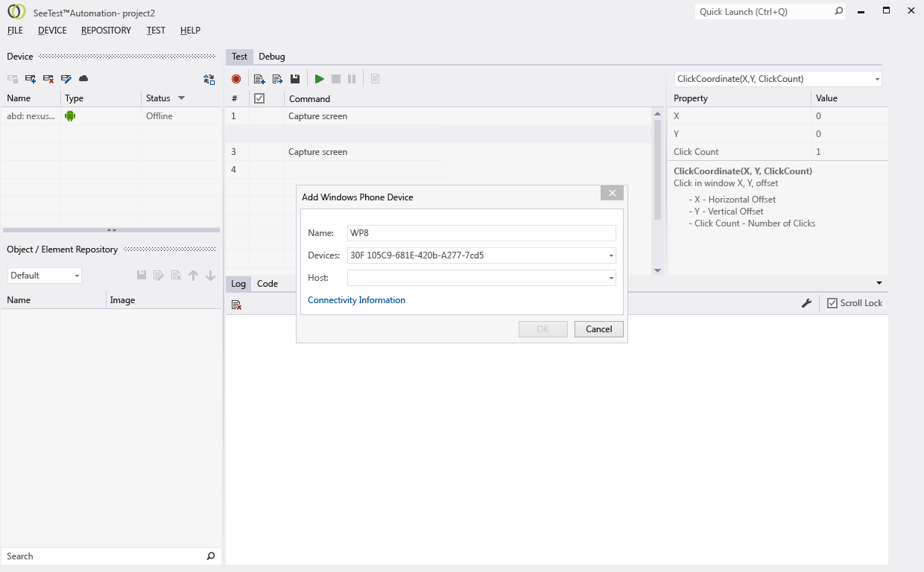The height and width of the screenshot is (572, 924).
Task: Select the first Capture screen command row
Action: pos(438,116)
